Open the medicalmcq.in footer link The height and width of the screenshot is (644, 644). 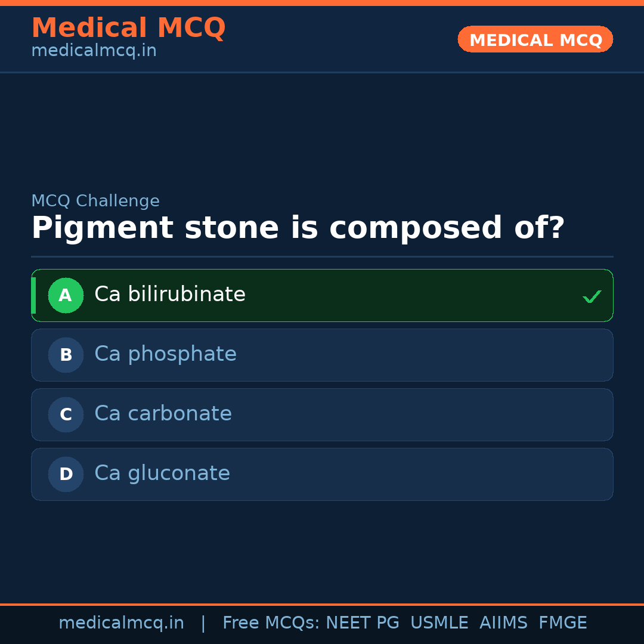click(x=122, y=622)
